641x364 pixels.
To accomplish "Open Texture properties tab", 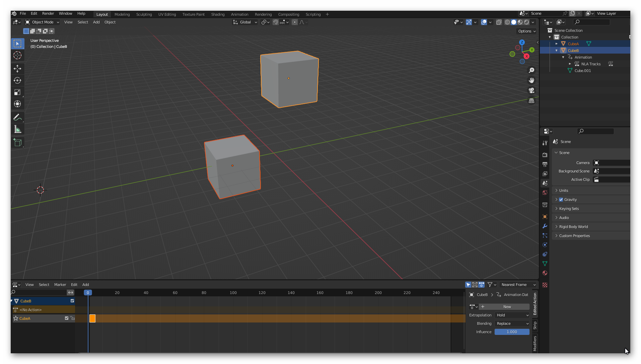I will [545, 285].
